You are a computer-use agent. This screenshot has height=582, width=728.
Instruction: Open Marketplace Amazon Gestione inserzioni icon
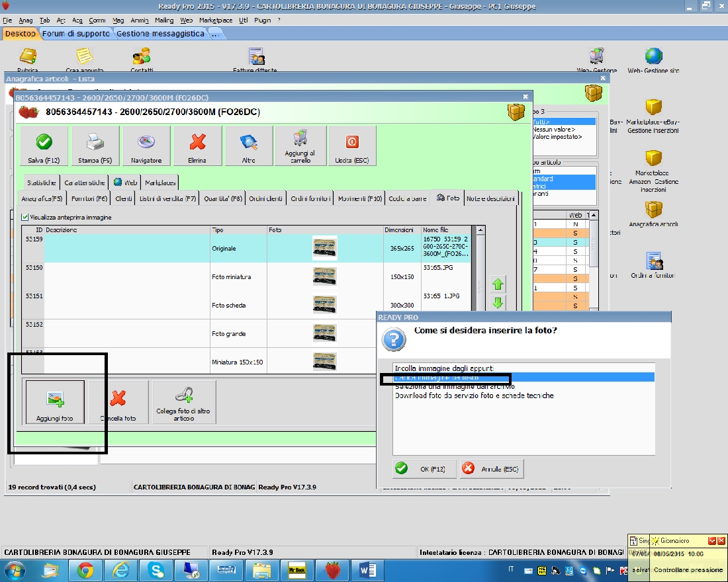coord(653,171)
